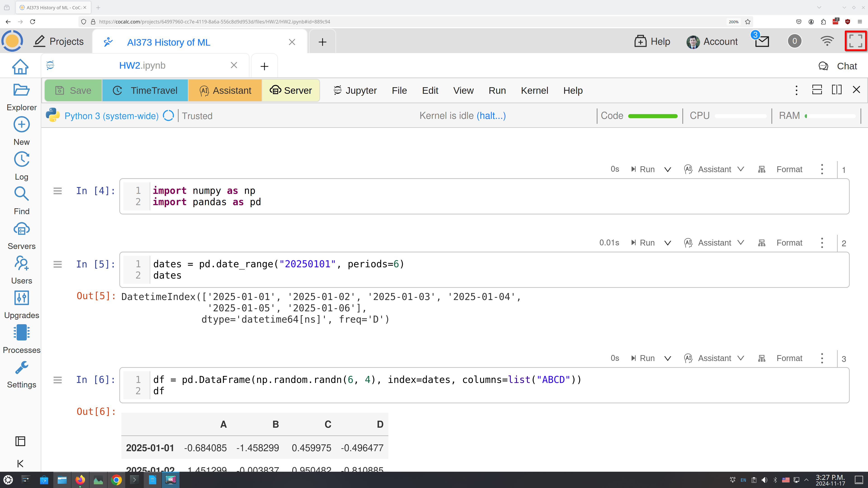This screenshot has width=868, height=488.
Task: Open the mail notifications envelope icon
Action: [x=762, y=41]
